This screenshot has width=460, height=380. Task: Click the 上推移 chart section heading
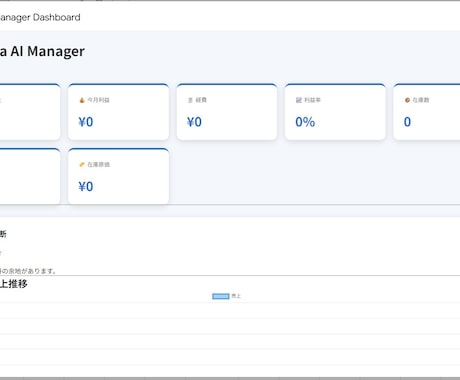point(14,284)
